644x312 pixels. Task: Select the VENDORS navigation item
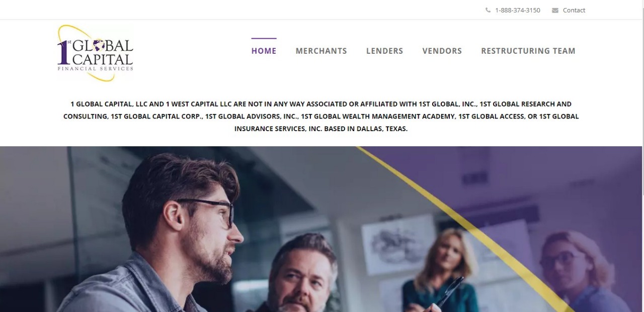point(442,51)
